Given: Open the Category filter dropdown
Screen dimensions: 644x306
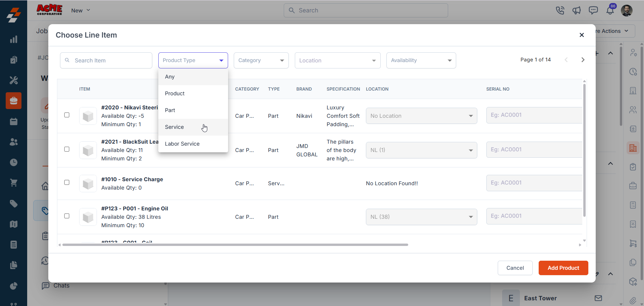Looking at the screenshot, I should pyautogui.click(x=261, y=60).
